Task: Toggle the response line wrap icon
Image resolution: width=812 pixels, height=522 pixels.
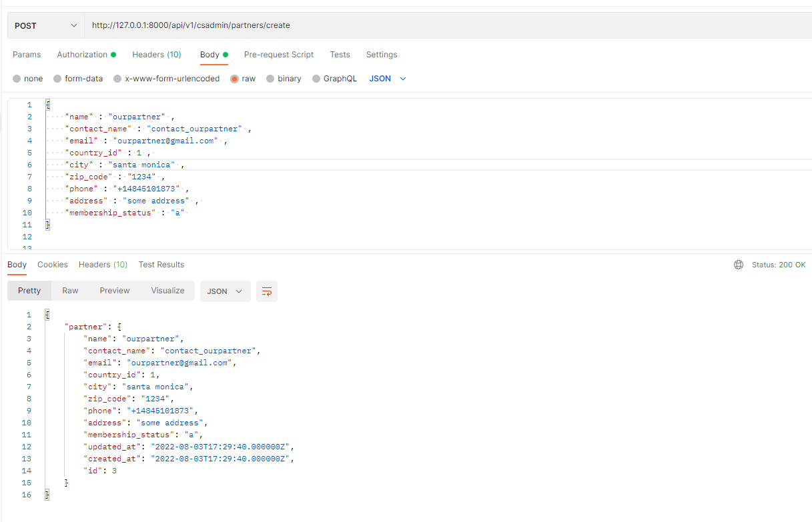Action: pyautogui.click(x=267, y=291)
